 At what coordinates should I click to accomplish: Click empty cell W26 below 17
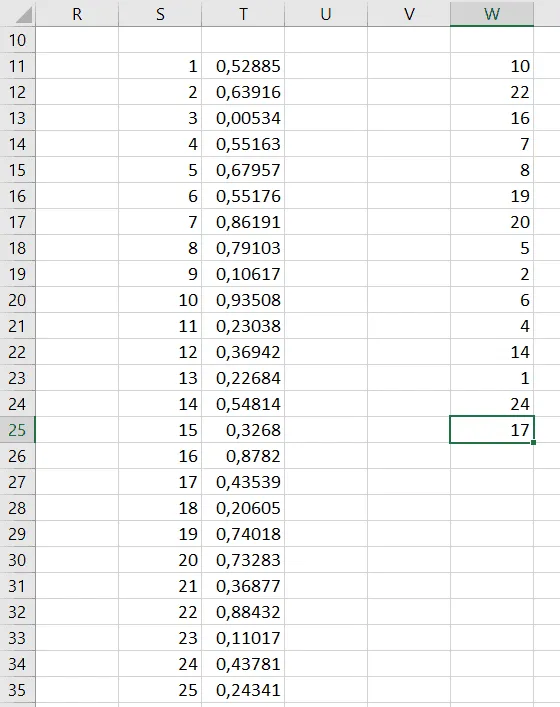pos(491,456)
